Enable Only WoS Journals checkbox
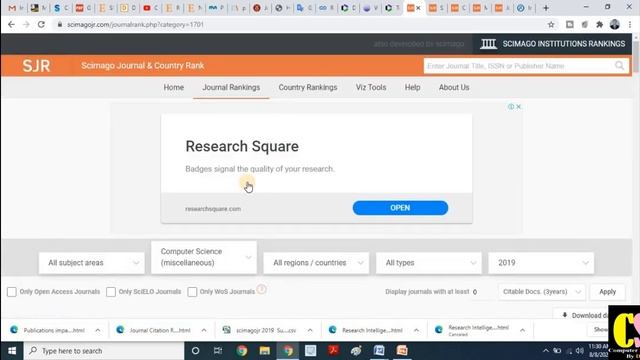The image size is (640, 360). point(192,292)
